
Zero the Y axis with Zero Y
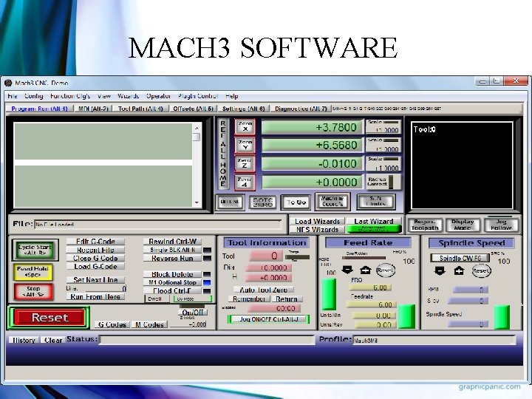tap(245, 145)
